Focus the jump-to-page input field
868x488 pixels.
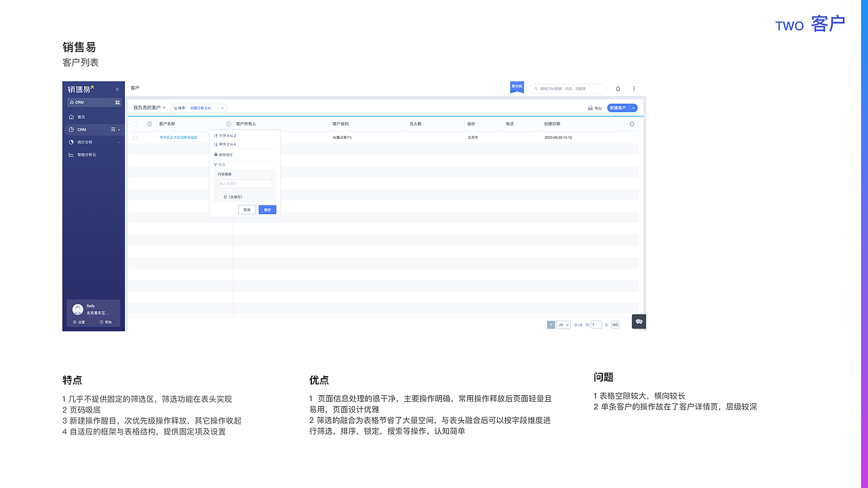click(597, 325)
